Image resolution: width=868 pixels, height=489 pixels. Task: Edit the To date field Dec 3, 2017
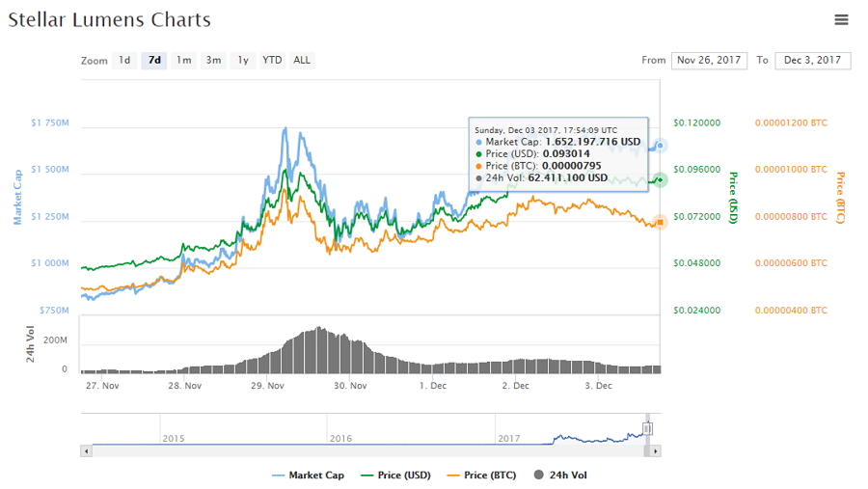(x=813, y=61)
